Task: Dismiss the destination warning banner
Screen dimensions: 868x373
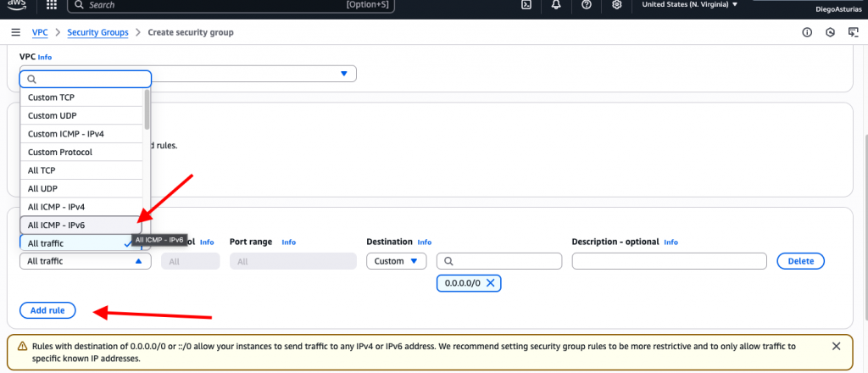Action: point(837,347)
